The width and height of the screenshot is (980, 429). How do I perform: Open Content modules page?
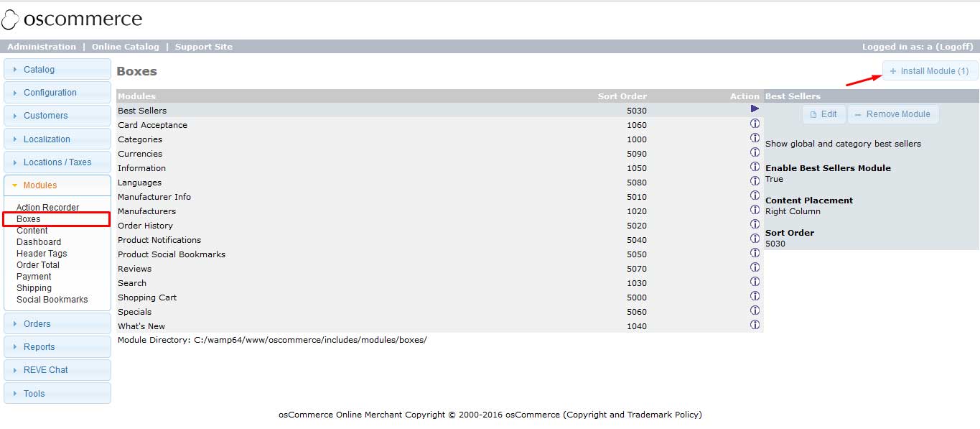(x=32, y=231)
